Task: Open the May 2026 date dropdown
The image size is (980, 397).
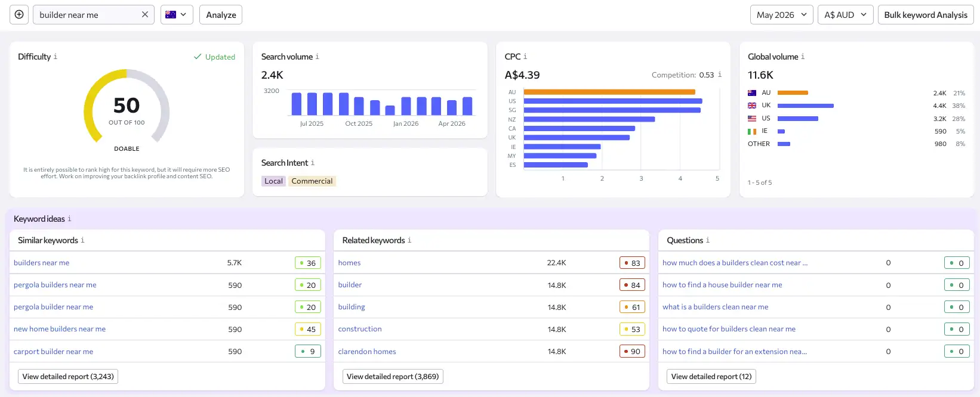Action: pos(781,14)
